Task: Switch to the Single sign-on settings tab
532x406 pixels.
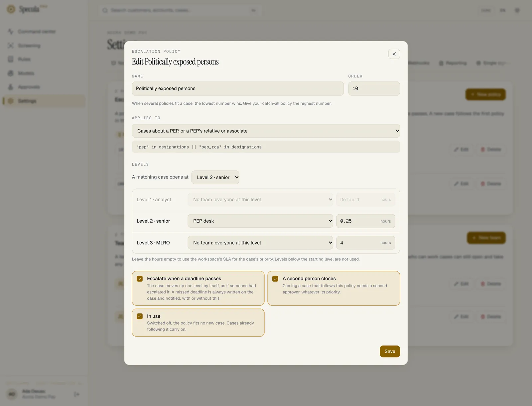Action: 492,63
